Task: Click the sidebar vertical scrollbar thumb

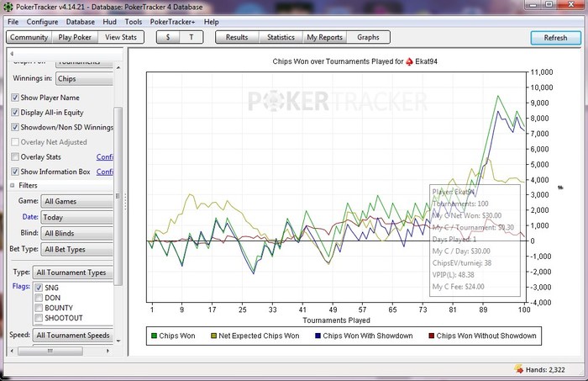Action: [118, 196]
